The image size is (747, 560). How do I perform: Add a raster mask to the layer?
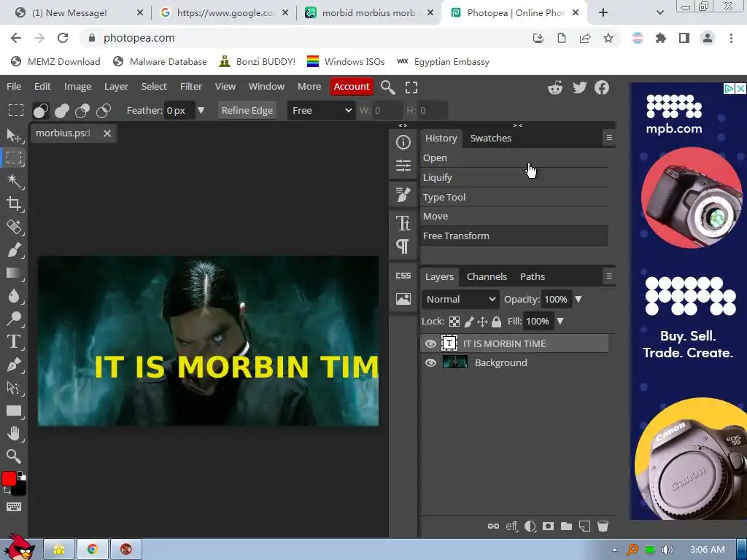click(x=549, y=526)
